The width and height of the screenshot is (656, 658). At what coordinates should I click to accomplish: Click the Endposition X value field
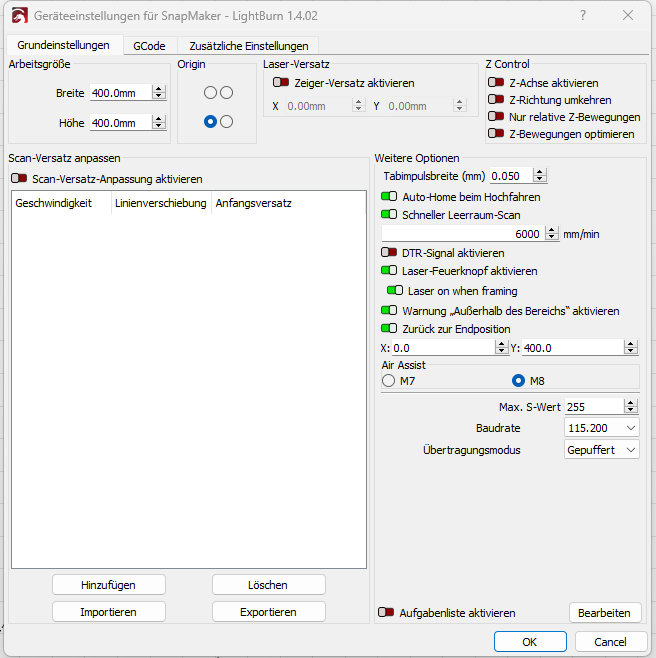point(444,347)
